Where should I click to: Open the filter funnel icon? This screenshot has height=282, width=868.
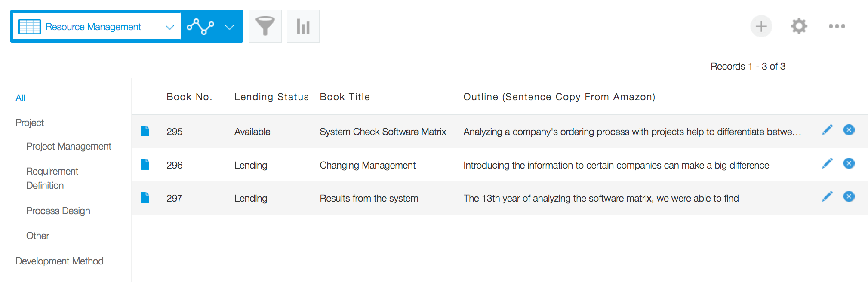[x=265, y=26]
